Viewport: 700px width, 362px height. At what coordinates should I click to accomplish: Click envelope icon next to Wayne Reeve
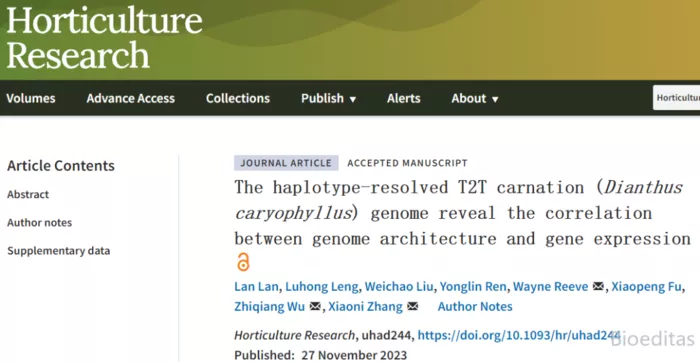pos(598,286)
